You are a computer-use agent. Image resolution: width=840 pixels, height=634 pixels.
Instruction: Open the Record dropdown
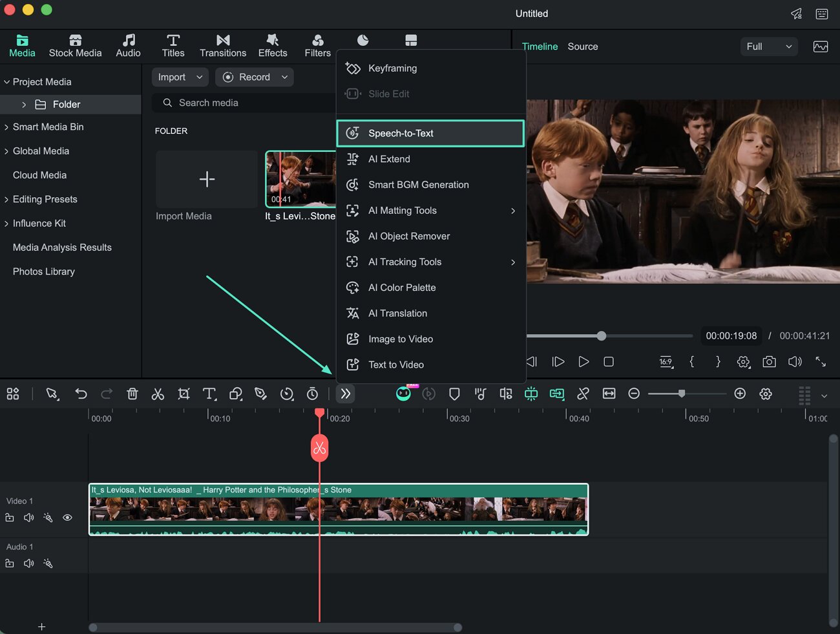[255, 77]
